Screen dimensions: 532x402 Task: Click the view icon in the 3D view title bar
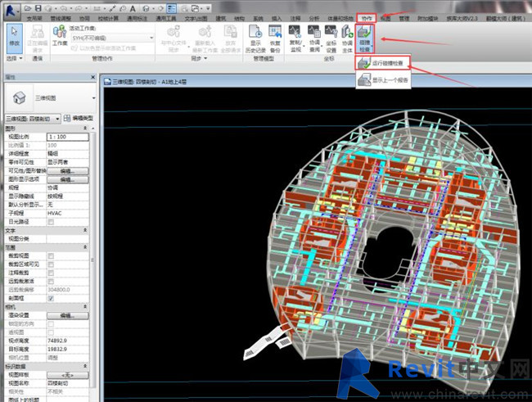coord(107,82)
